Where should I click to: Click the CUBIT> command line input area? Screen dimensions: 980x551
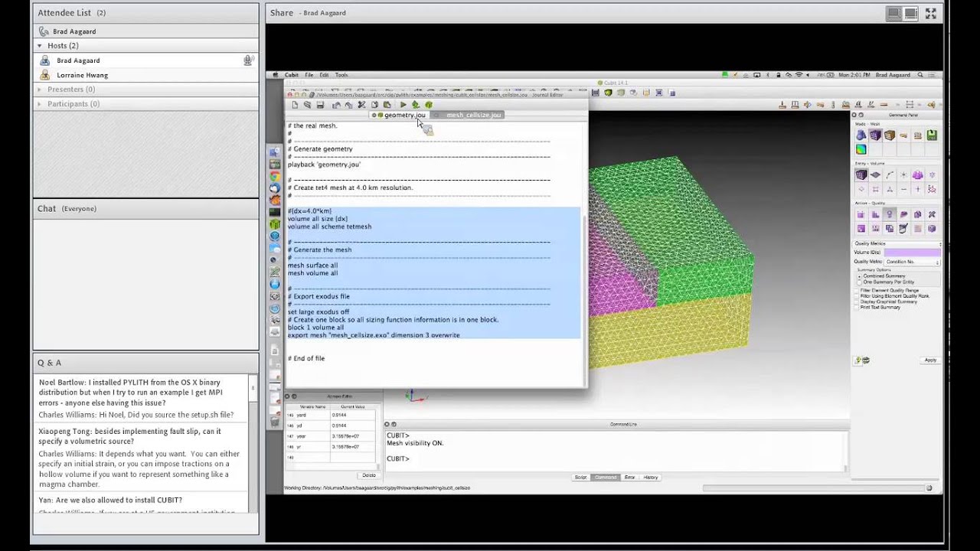click(616, 452)
